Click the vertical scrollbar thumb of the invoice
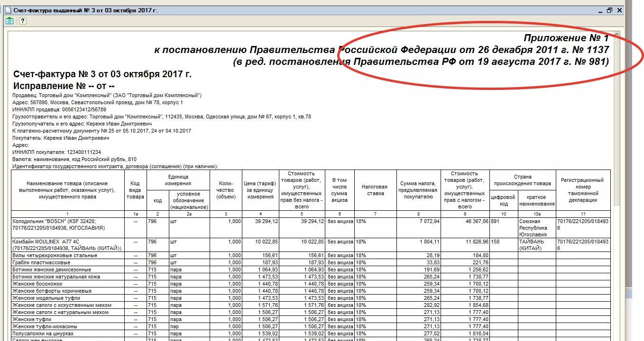This screenshot has width=644, height=341. tap(616, 122)
